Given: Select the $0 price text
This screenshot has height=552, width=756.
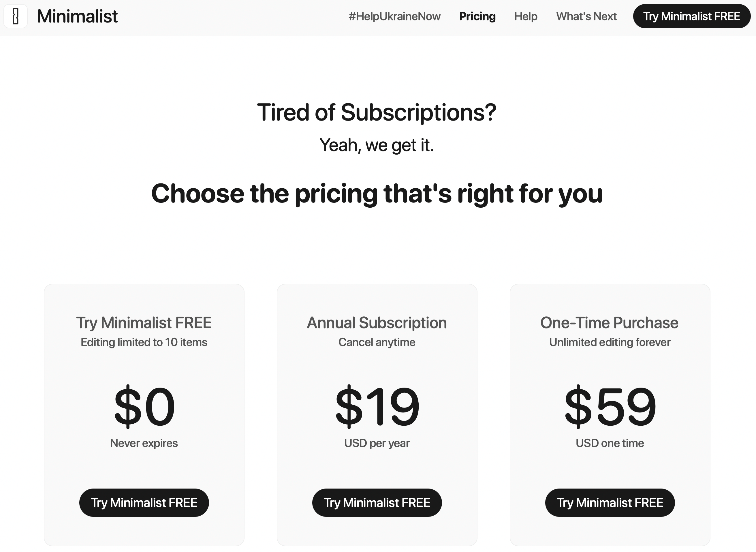Looking at the screenshot, I should coord(144,406).
